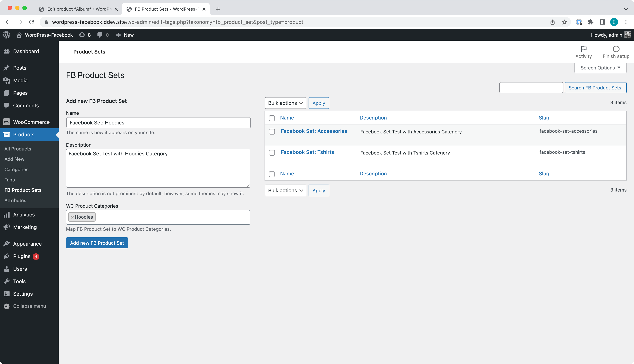Viewport: 634px width, 364px height.
Task: Go back with browser back arrow
Action: [8, 22]
